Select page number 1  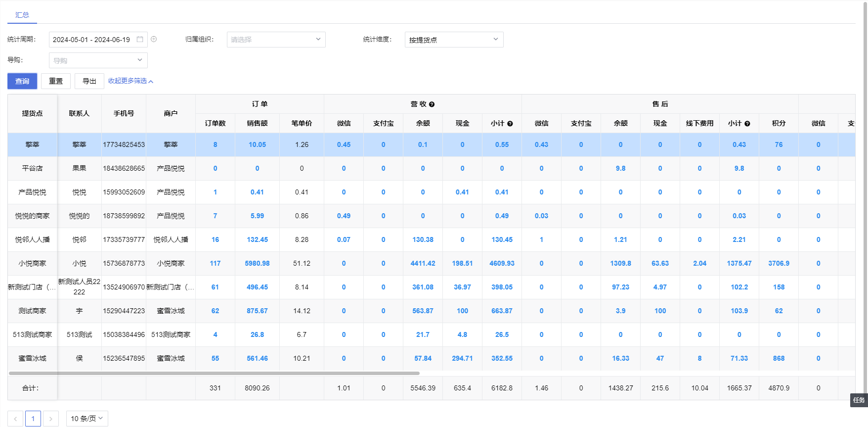(x=33, y=419)
